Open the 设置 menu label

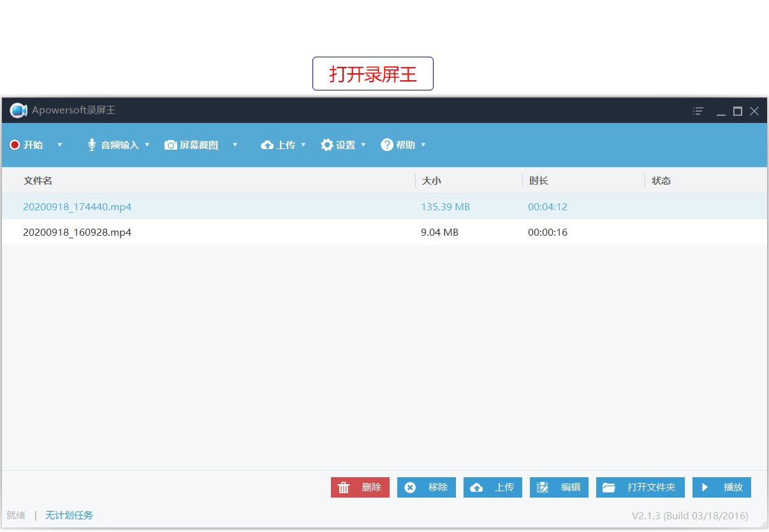[x=346, y=145]
